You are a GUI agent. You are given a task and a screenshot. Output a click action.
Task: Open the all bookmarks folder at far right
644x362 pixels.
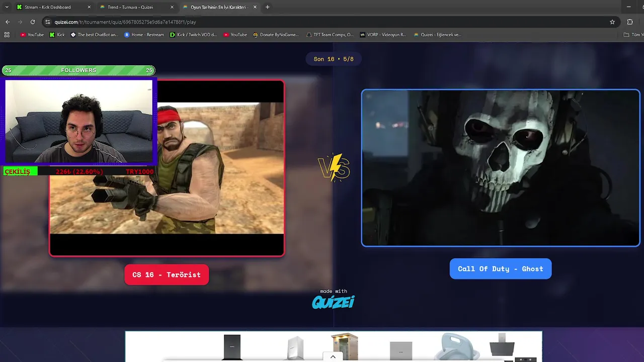(x=633, y=35)
